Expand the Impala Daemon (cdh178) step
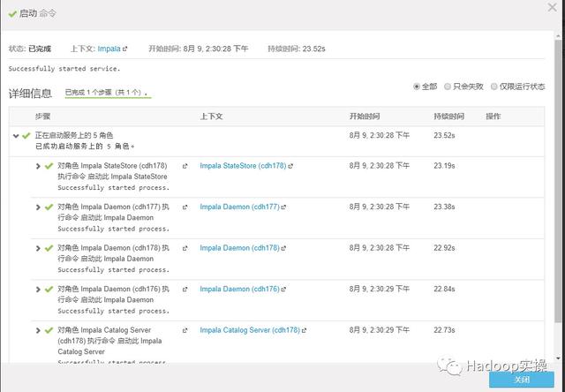The width and height of the screenshot is (565, 392). pyautogui.click(x=38, y=248)
